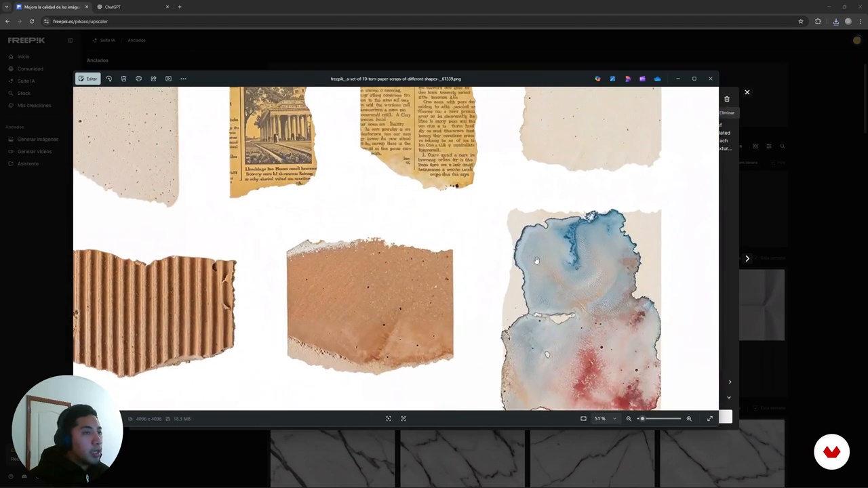The height and width of the screenshot is (488, 868).
Task: Go back with the browser back arrow
Action: click(x=7, y=21)
